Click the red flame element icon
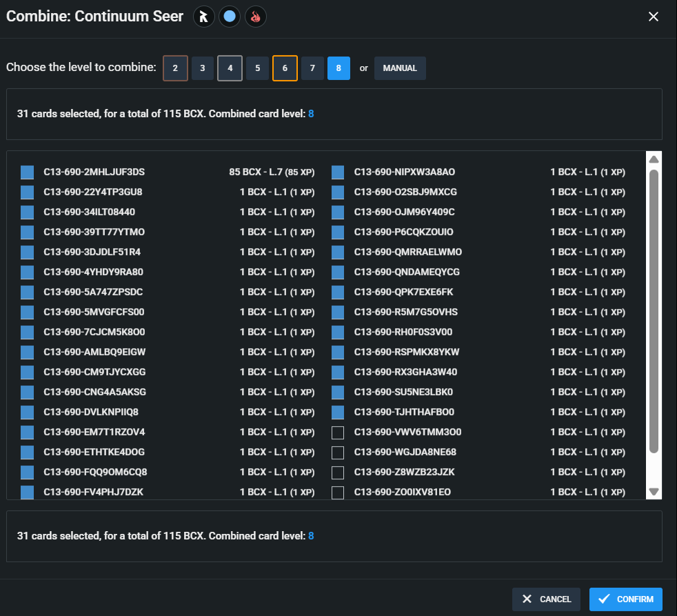 [x=256, y=17]
